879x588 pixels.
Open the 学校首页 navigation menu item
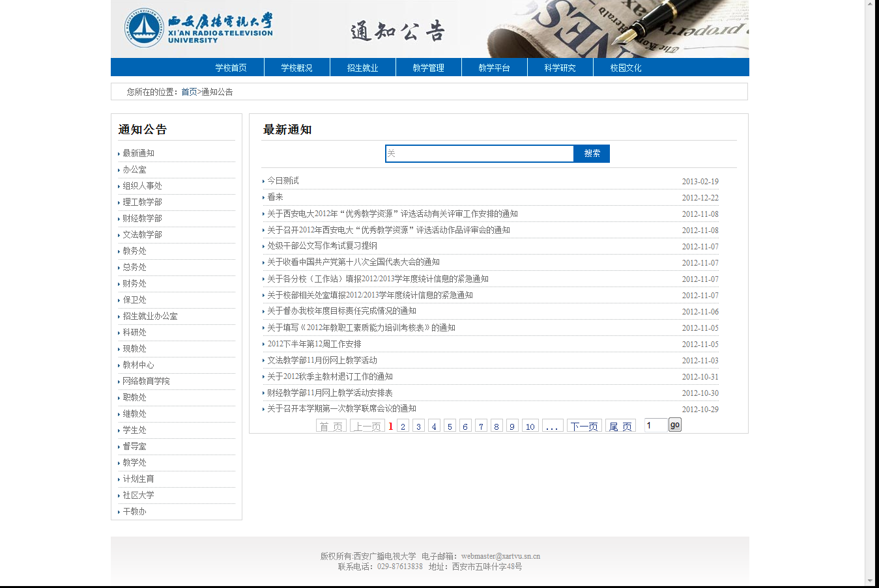click(x=231, y=66)
